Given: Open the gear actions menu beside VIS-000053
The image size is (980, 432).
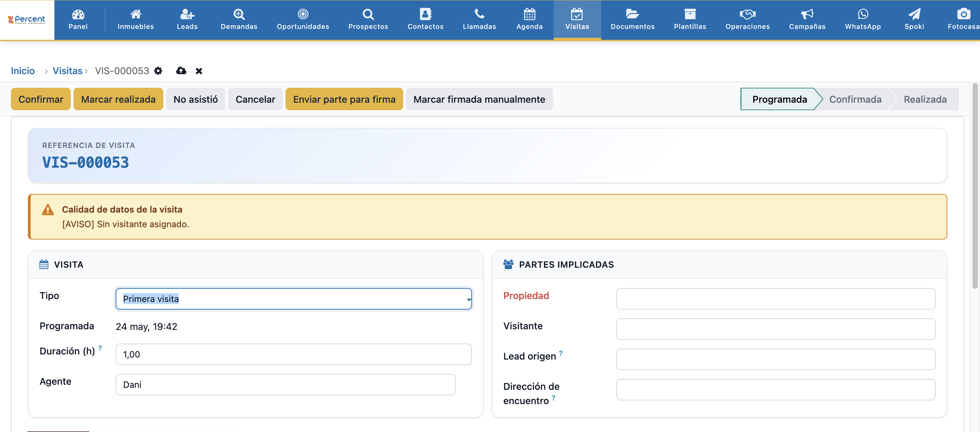Looking at the screenshot, I should 158,71.
